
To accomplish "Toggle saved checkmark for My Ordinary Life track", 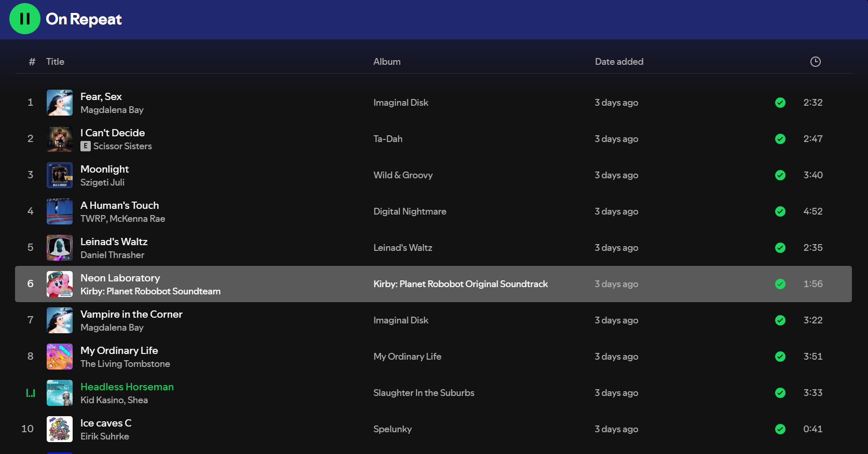I will (780, 357).
